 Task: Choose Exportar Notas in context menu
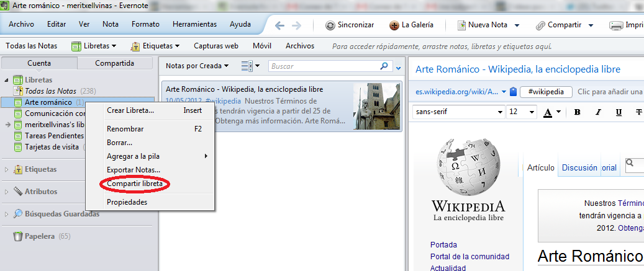[150, 170]
